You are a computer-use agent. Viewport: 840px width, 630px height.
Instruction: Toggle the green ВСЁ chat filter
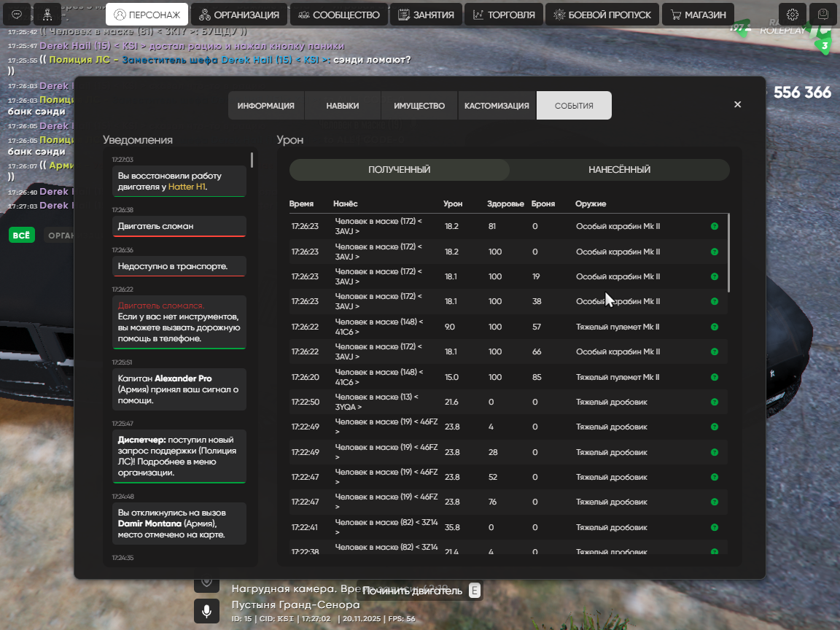coord(22,236)
